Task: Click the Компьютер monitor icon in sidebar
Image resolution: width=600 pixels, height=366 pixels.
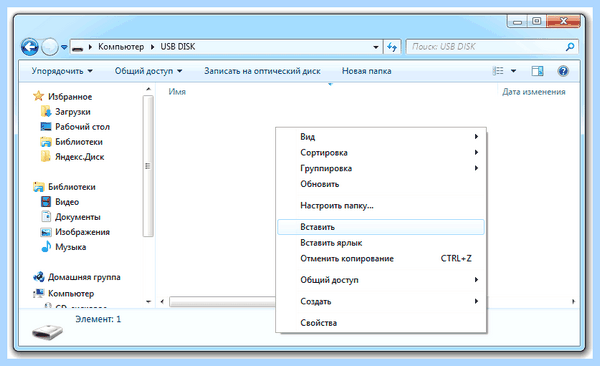Action: coord(39,293)
